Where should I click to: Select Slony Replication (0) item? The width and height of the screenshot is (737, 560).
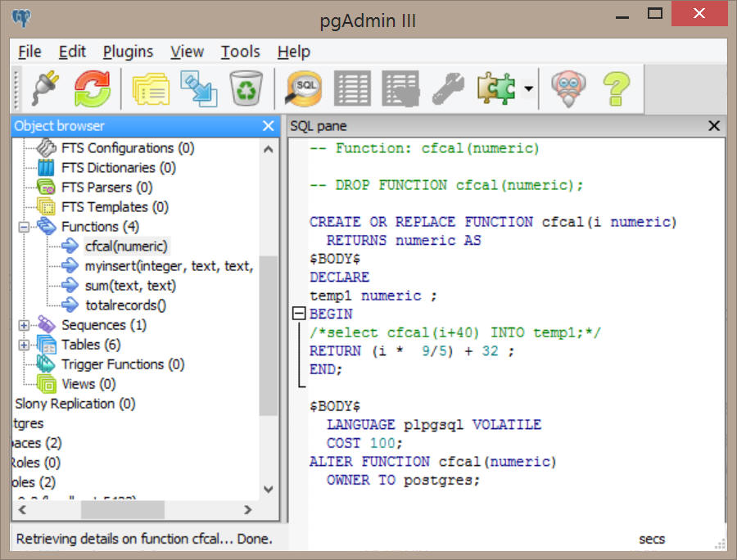[75, 404]
